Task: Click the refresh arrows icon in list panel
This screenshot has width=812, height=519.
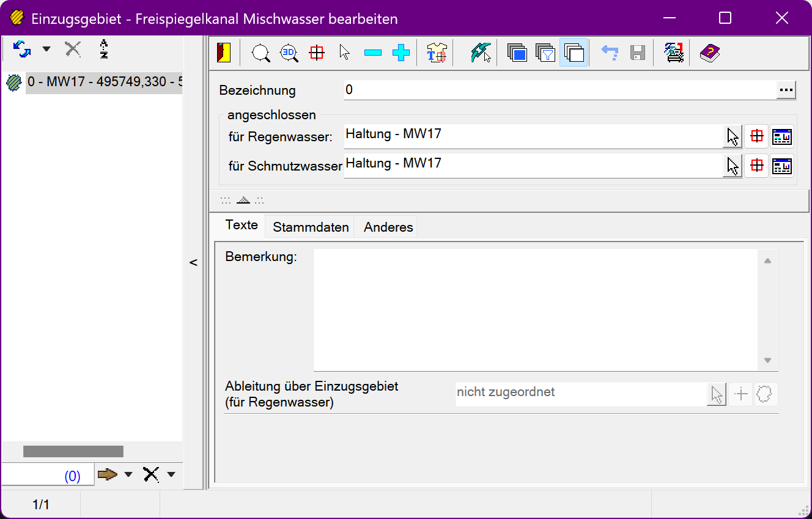Action: click(22, 49)
